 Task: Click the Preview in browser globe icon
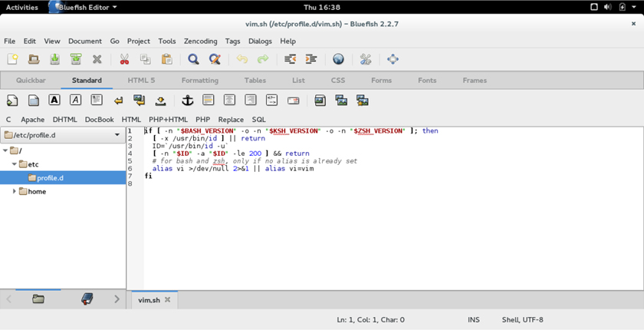click(x=338, y=59)
